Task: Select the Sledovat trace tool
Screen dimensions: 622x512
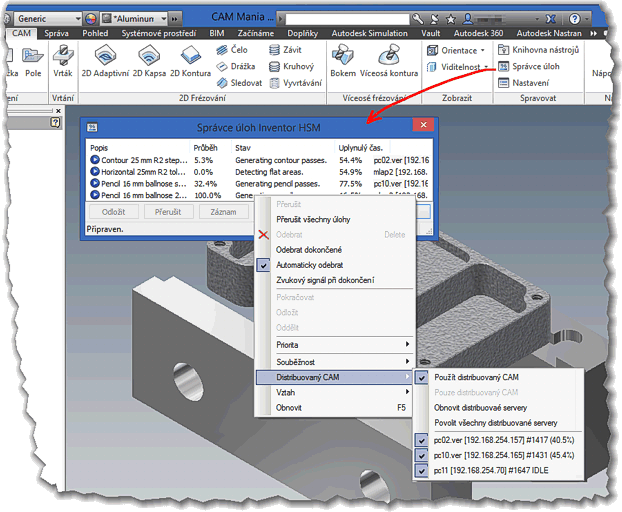Action: click(239, 83)
